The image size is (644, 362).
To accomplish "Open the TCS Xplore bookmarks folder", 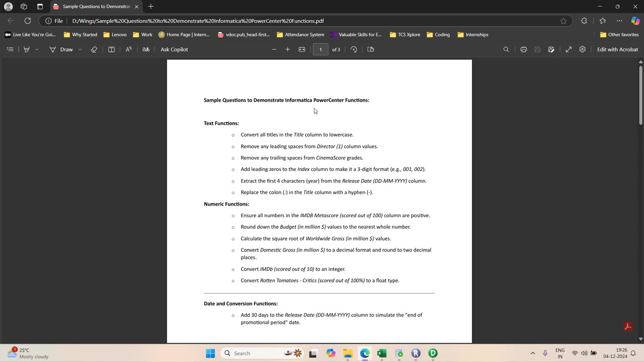I will click(x=405, y=35).
